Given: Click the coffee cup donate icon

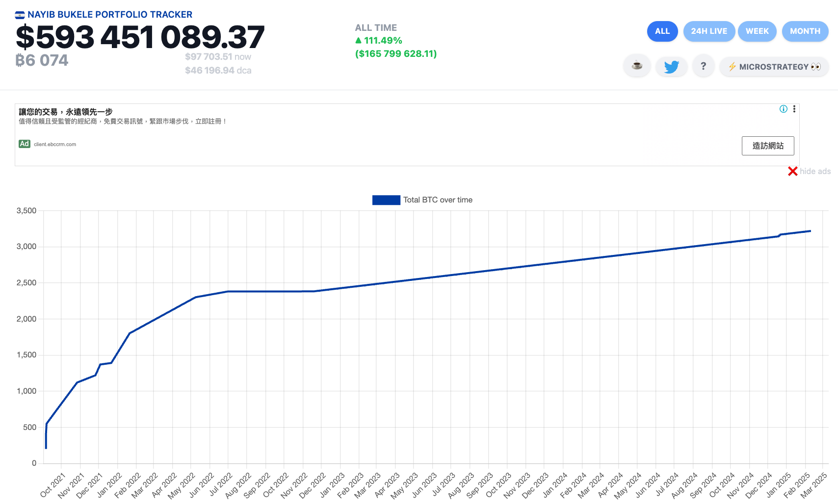Looking at the screenshot, I should (x=637, y=66).
